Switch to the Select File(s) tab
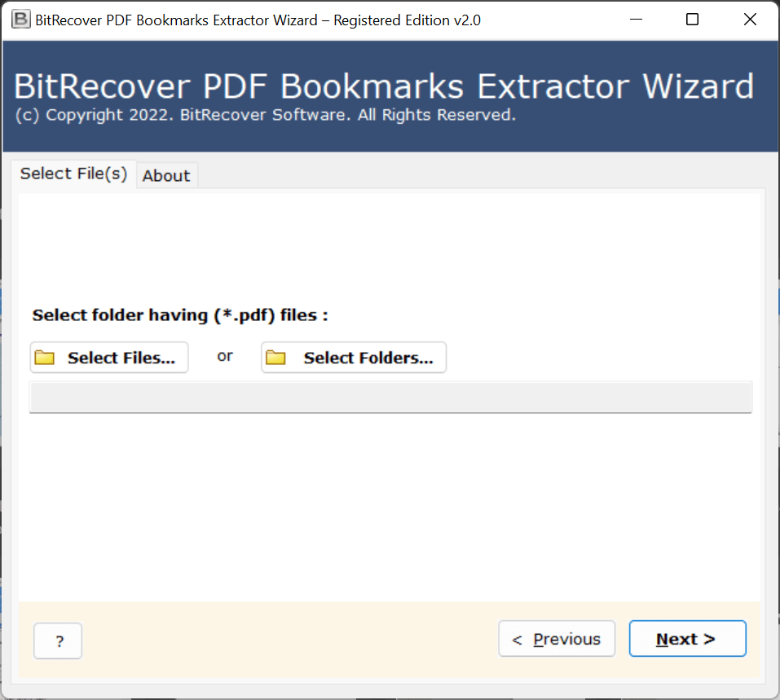Viewport: 780px width, 700px height. pos(73,174)
